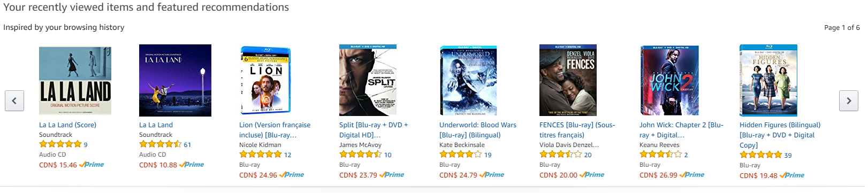Click the CDN$ 20.00 price for Fences
Viewport: 868px width, 193px height.
coord(558,175)
